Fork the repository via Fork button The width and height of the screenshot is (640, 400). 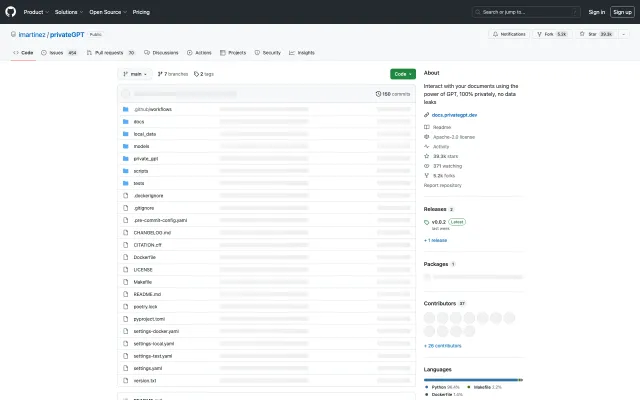556,33
